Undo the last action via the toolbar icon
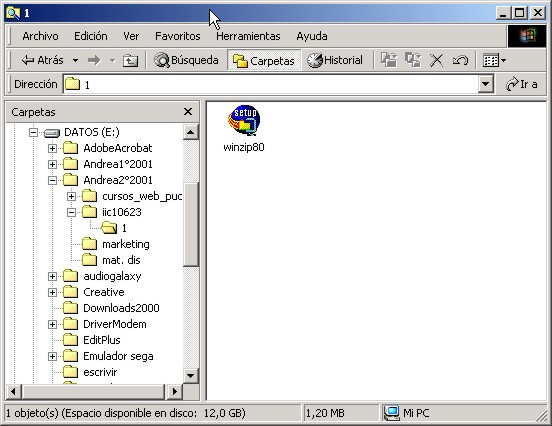 [x=460, y=61]
